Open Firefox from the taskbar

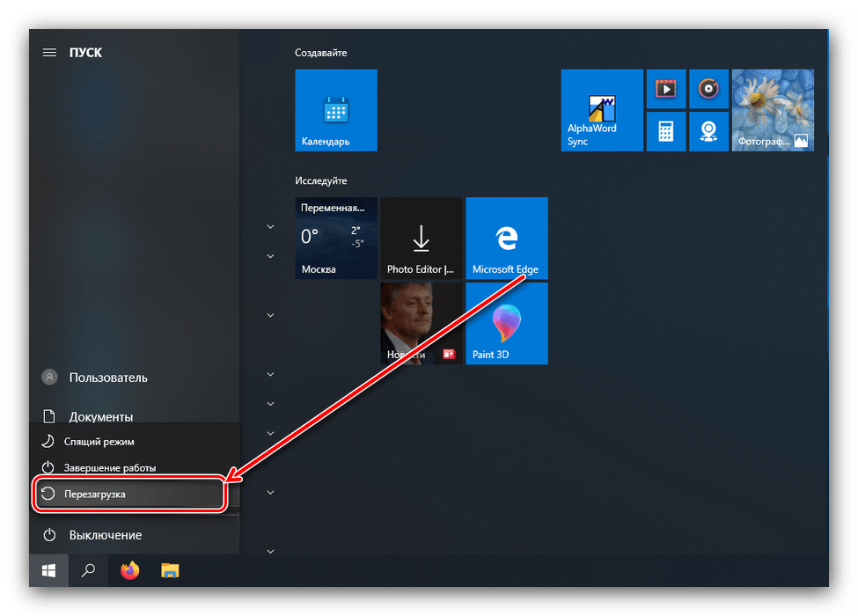click(130, 571)
